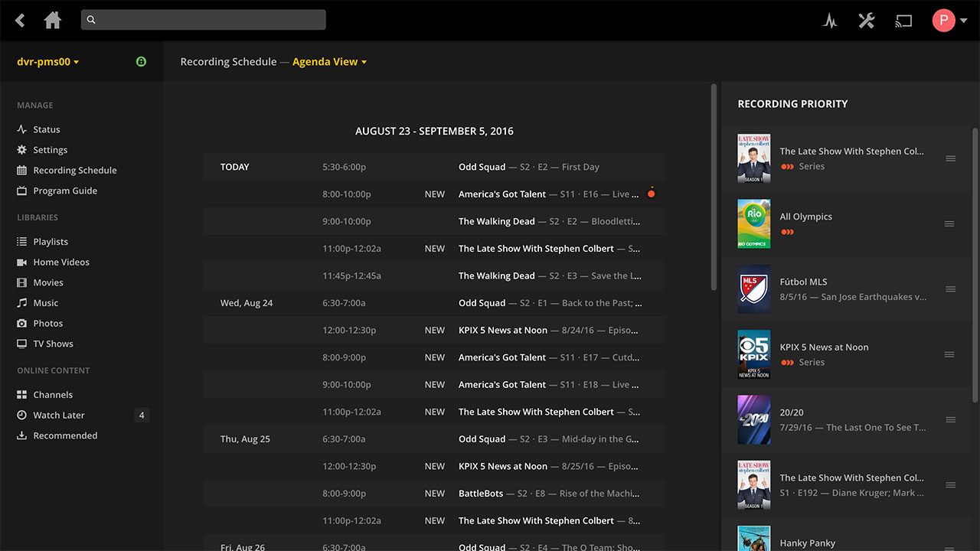
Task: Open America's Got Talent S11 E16 entry
Action: 434,194
